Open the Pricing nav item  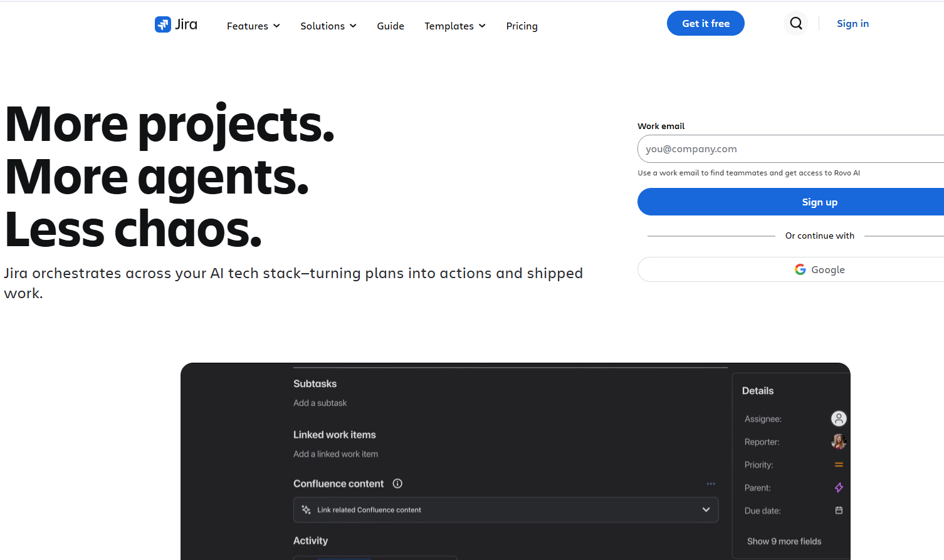click(522, 26)
